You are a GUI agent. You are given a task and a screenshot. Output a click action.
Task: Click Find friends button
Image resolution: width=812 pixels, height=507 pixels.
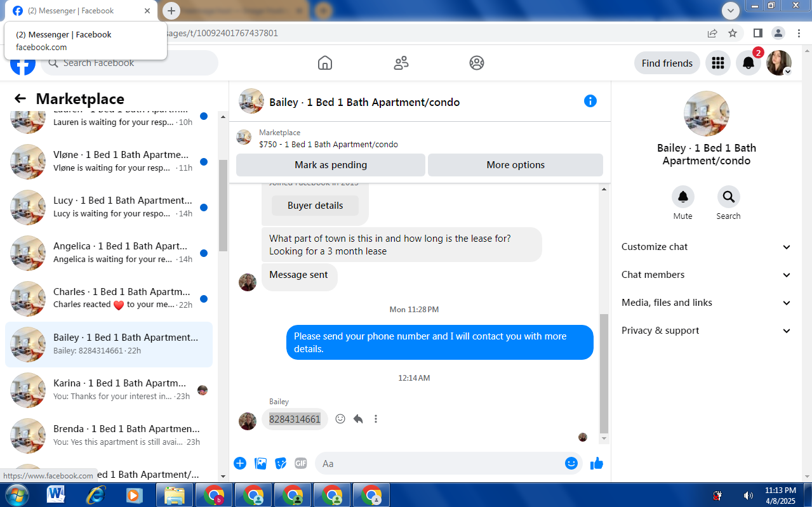coord(667,63)
